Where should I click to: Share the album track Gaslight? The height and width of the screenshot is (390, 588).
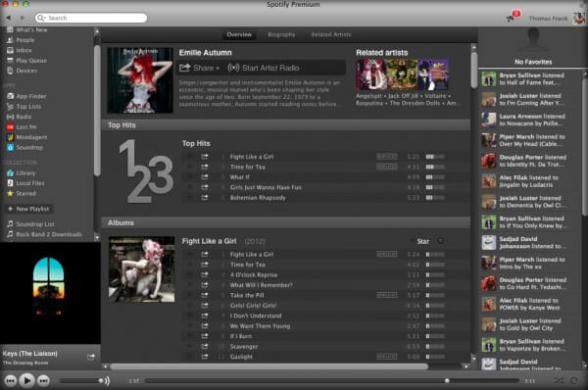205,357
